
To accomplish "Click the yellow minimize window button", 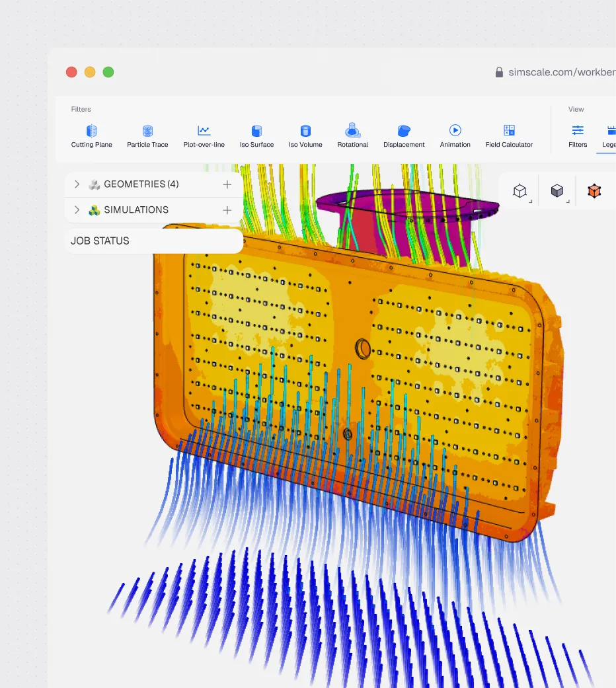I will coord(90,72).
